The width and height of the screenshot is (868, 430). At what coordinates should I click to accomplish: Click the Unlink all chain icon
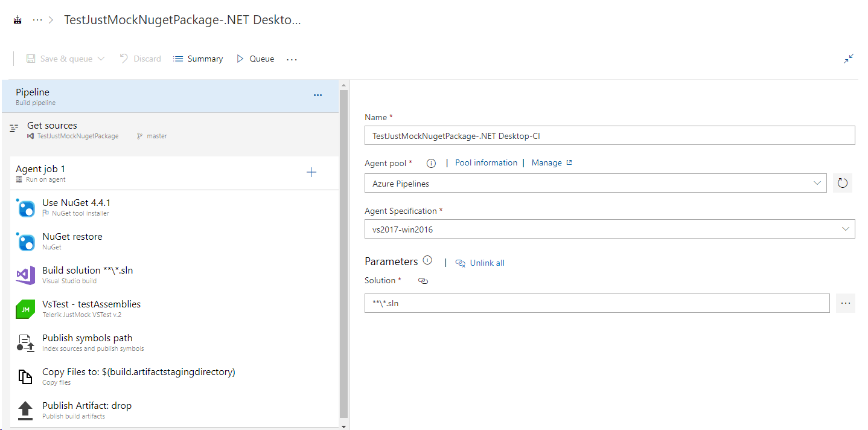[461, 263]
